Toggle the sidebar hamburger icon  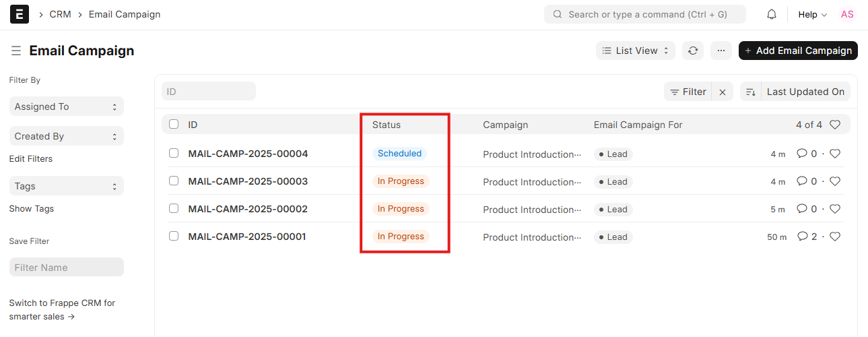[16, 51]
